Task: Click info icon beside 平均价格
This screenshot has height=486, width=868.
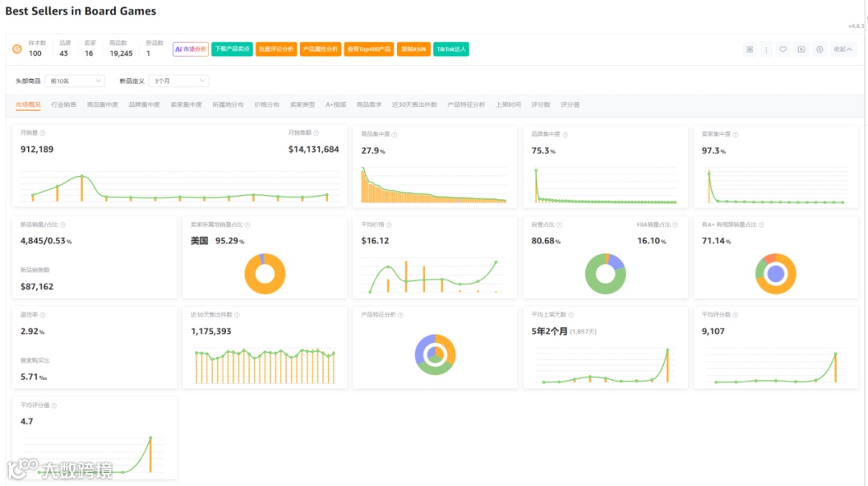Action: [x=389, y=225]
